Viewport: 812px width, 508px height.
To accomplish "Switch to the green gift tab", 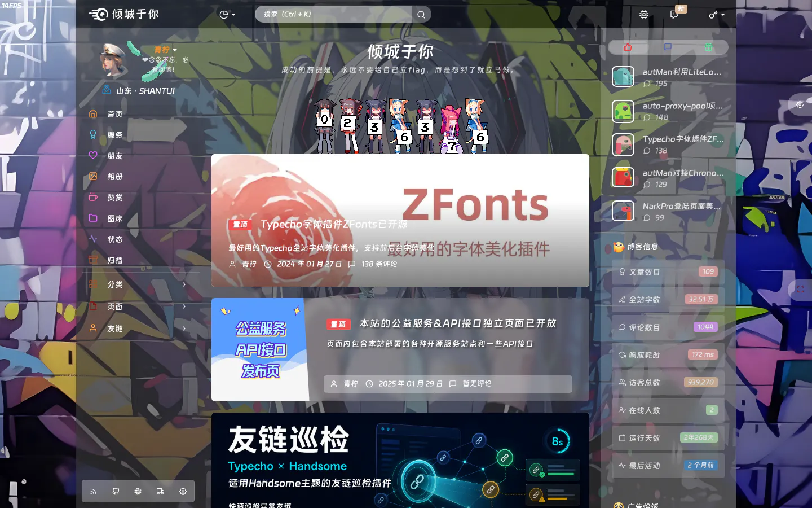I will pos(708,47).
